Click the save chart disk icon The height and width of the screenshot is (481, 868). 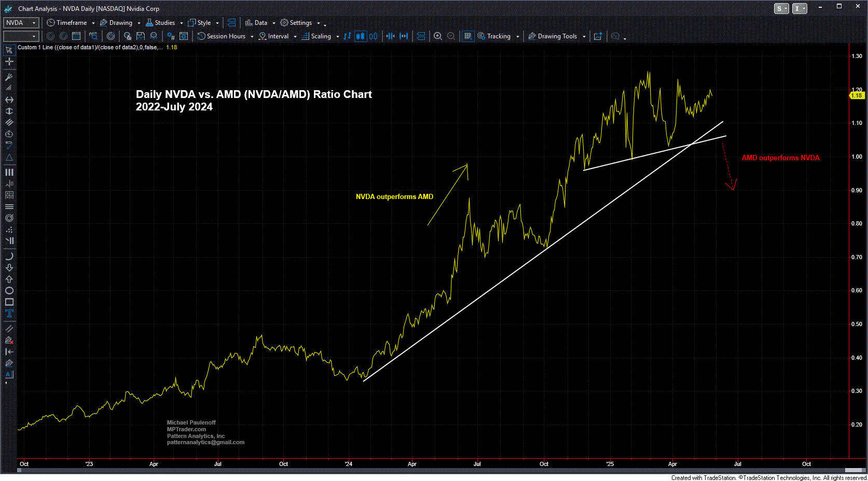coord(141,36)
